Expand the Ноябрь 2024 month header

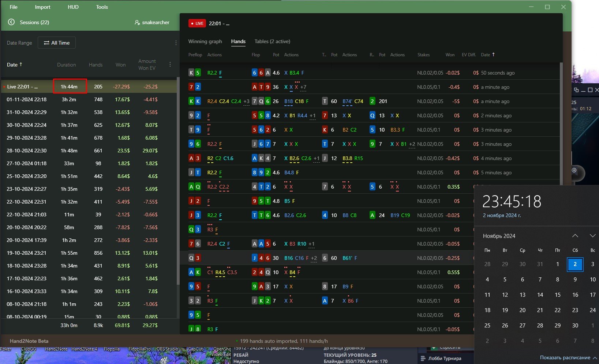pyautogui.click(x=499, y=236)
